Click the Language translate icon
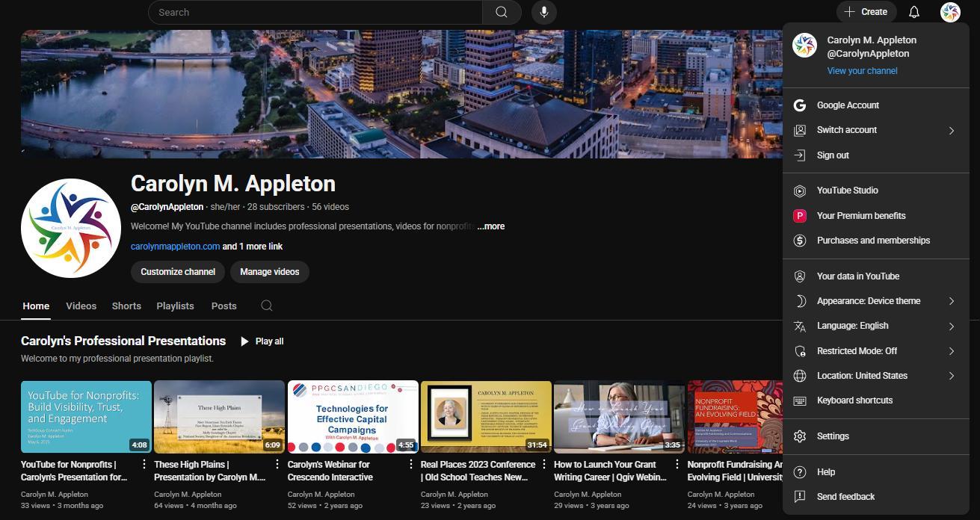The height and width of the screenshot is (520, 980). pyautogui.click(x=800, y=326)
